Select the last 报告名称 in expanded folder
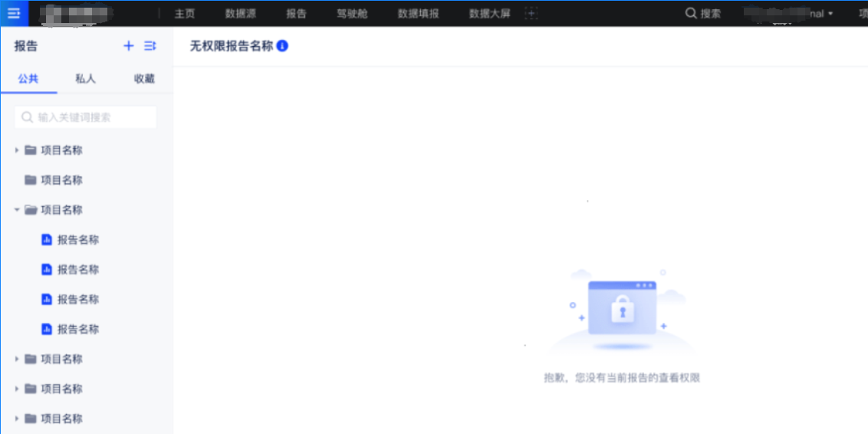 tap(77, 330)
